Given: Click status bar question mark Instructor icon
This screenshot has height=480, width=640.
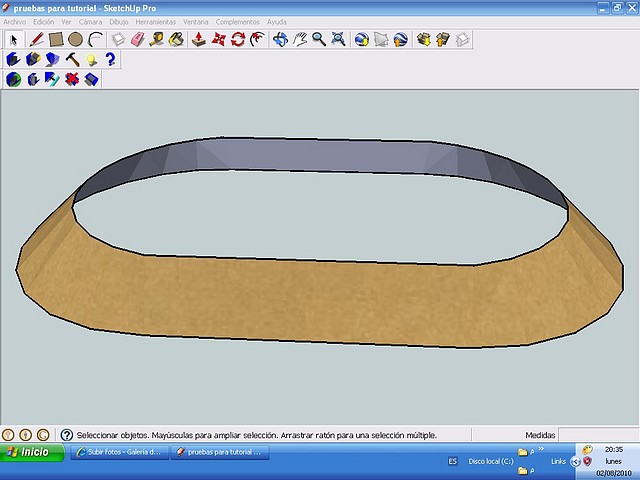Looking at the screenshot, I should tap(67, 435).
